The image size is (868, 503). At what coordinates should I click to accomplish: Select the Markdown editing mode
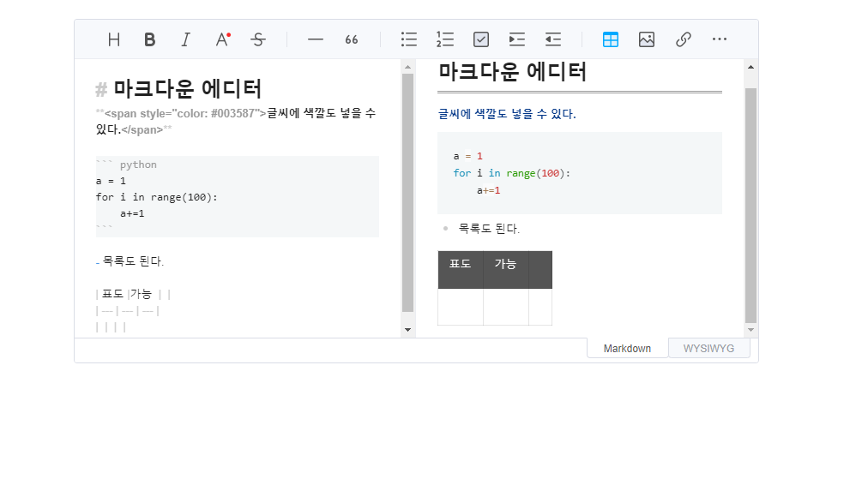[x=627, y=348]
